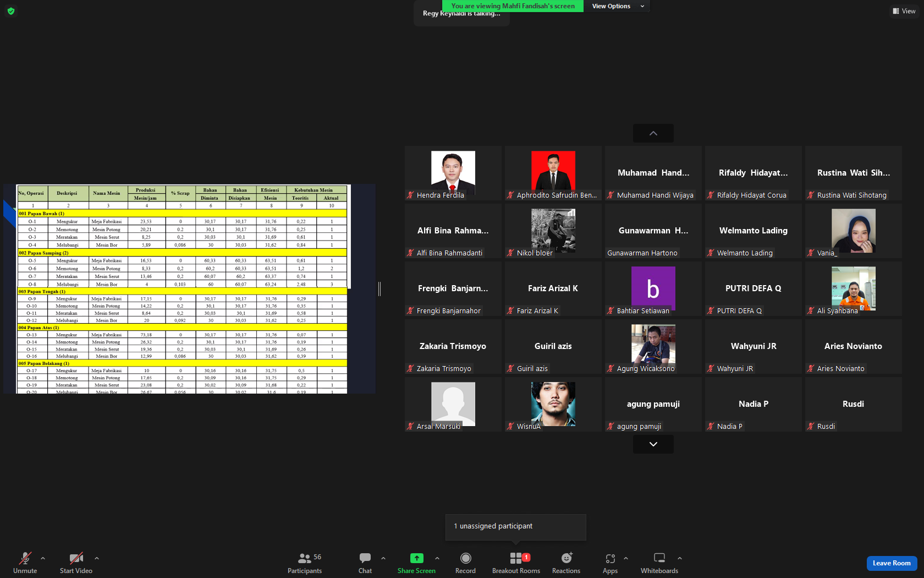
Task: Click the Rustina Wati Sihotang participant tile
Action: 854,173
